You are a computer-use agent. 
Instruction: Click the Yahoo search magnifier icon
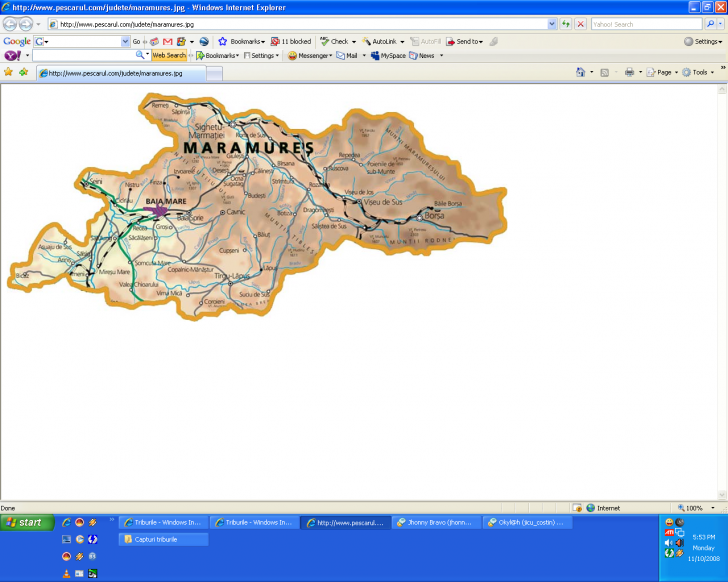710,24
